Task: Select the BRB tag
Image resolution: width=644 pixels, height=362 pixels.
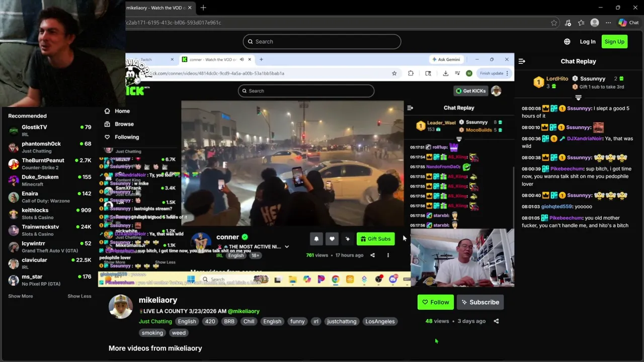Action: (x=229, y=321)
